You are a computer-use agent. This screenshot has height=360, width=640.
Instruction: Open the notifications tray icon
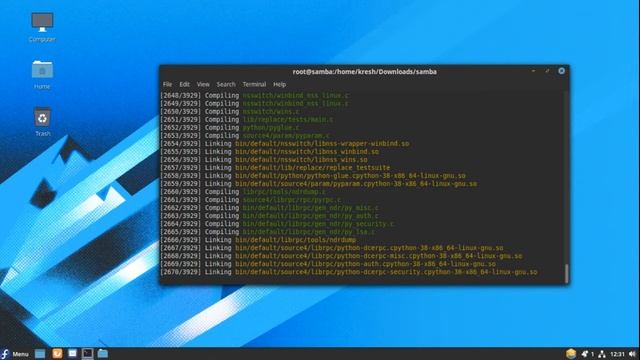[x=585, y=354]
